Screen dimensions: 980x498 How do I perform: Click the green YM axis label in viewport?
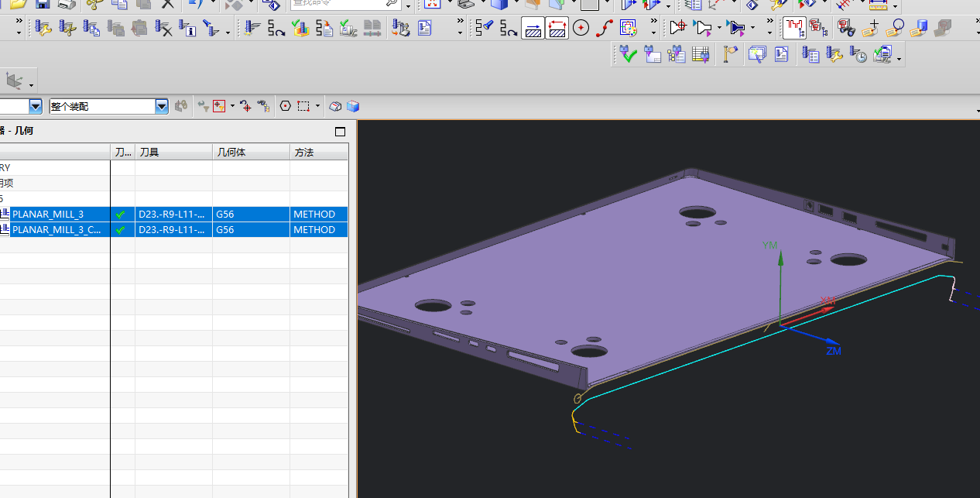point(769,245)
